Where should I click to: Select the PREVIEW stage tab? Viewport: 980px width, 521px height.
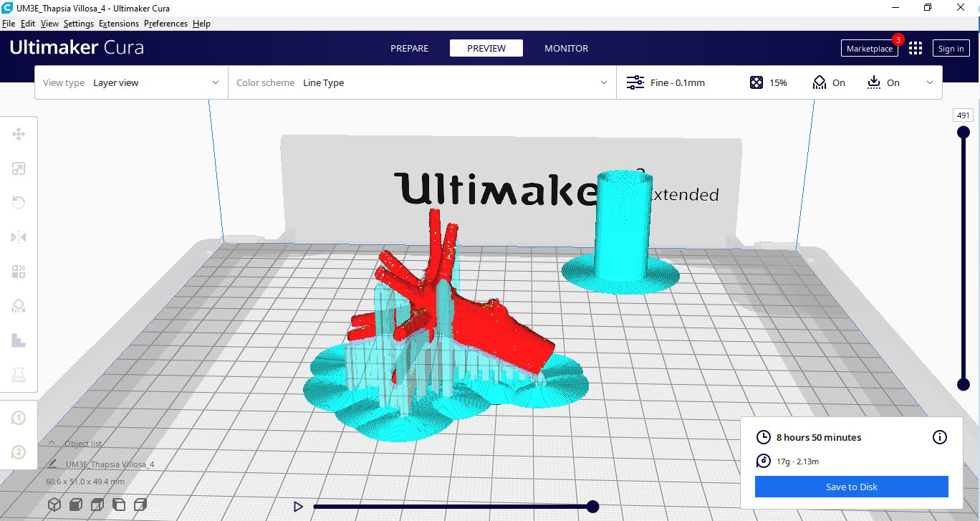point(486,48)
